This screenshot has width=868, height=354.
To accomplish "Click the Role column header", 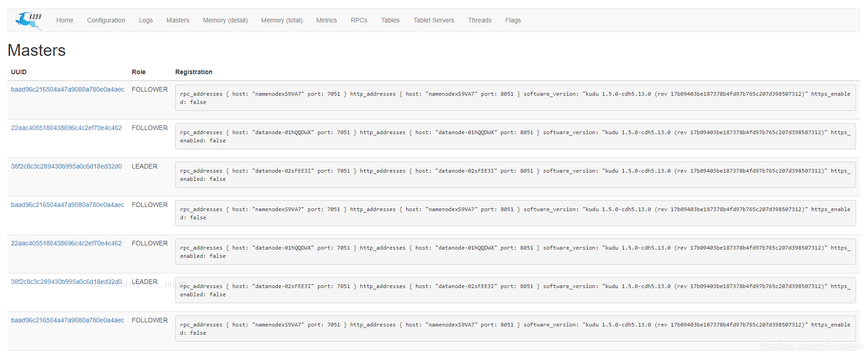I will click(x=139, y=72).
